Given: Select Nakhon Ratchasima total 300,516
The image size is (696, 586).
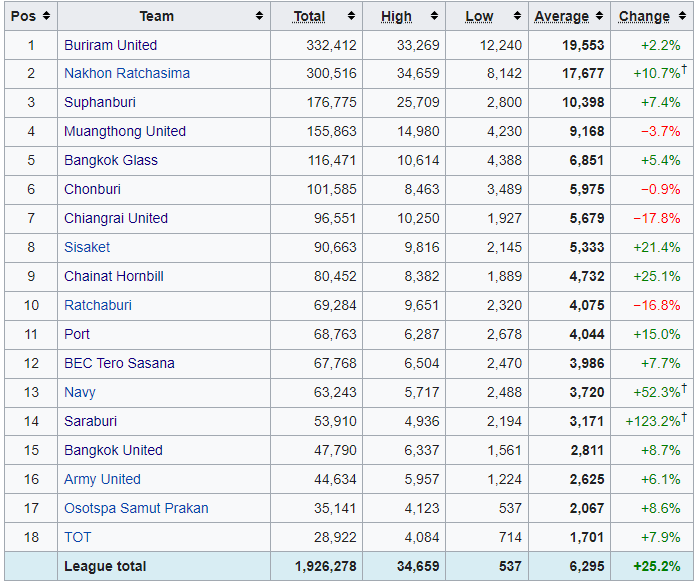Looking at the screenshot, I should click(x=331, y=73).
